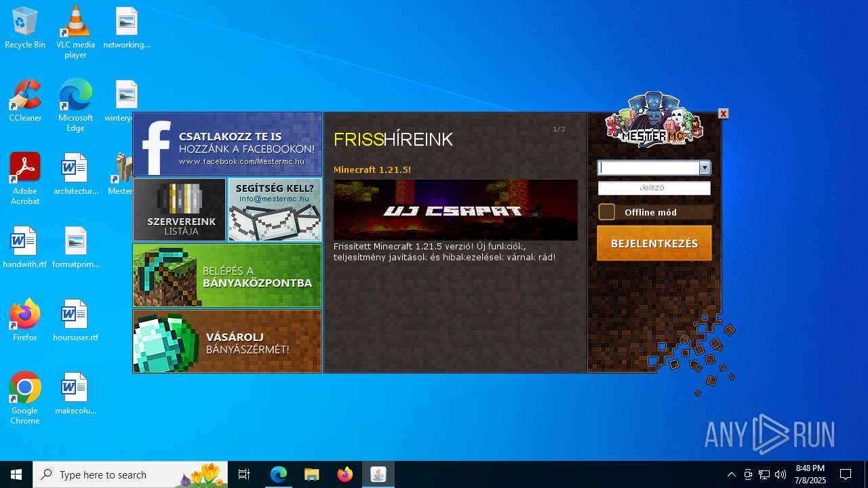Select the architectur Word document icon
Screen dimensions: 868x488
75,175
